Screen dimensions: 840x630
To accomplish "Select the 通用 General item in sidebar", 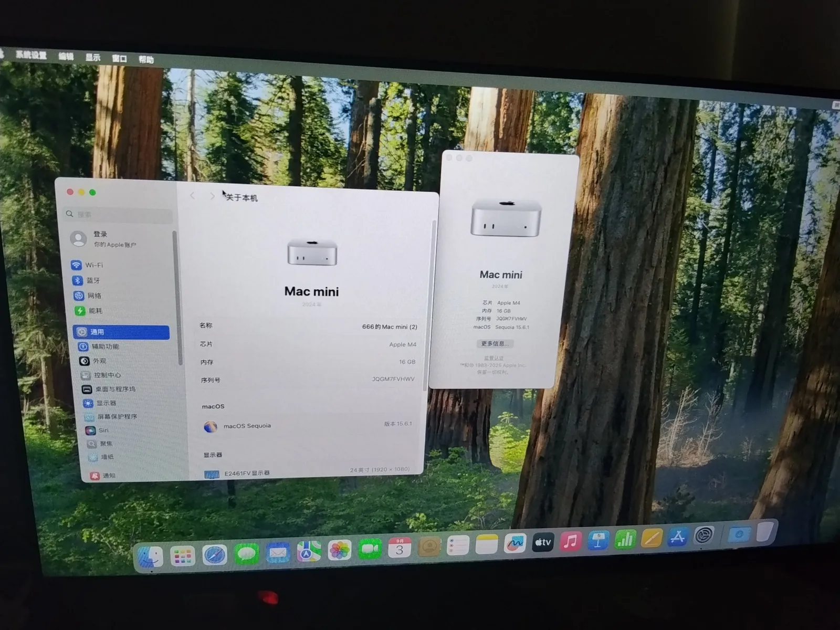I will [121, 332].
